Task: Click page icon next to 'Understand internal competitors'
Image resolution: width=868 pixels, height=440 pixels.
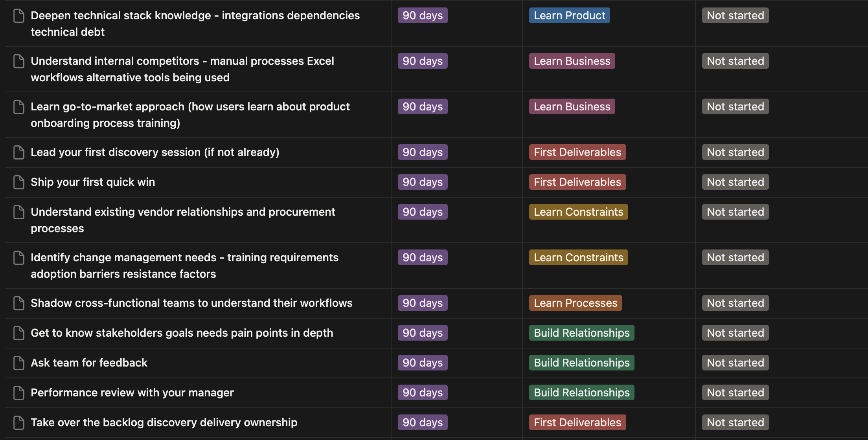Action: coord(19,61)
